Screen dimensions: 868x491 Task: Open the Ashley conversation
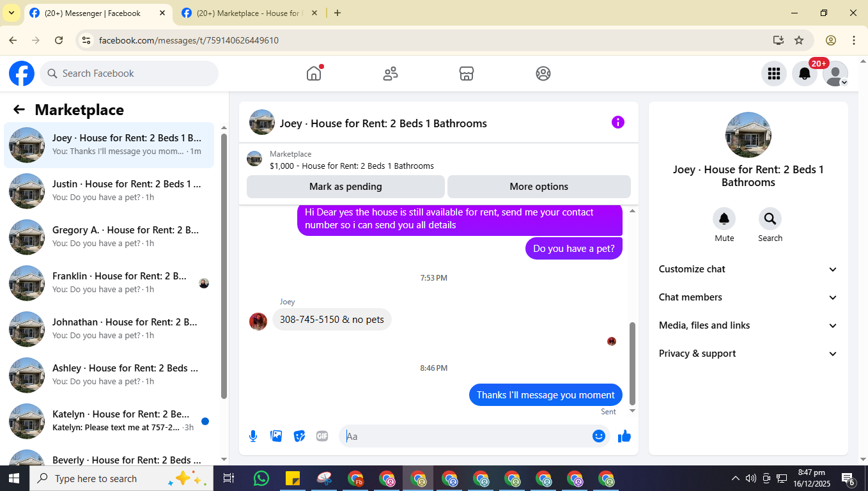point(109,375)
